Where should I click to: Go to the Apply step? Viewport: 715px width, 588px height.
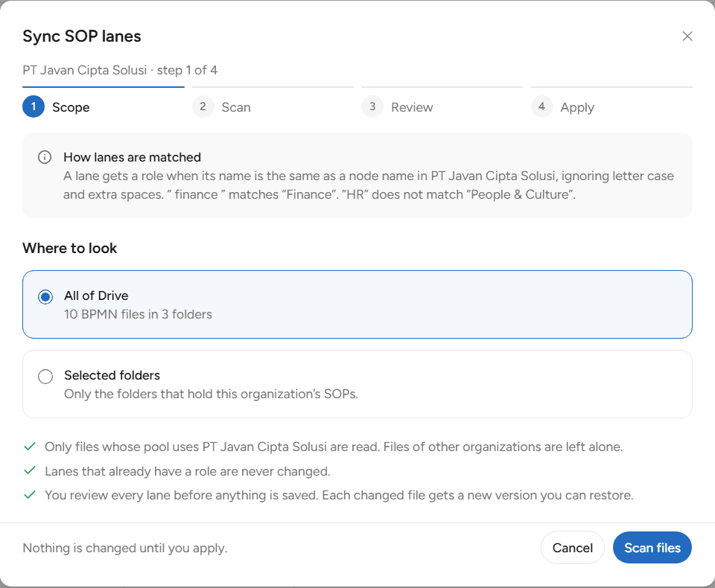pyautogui.click(x=611, y=102)
